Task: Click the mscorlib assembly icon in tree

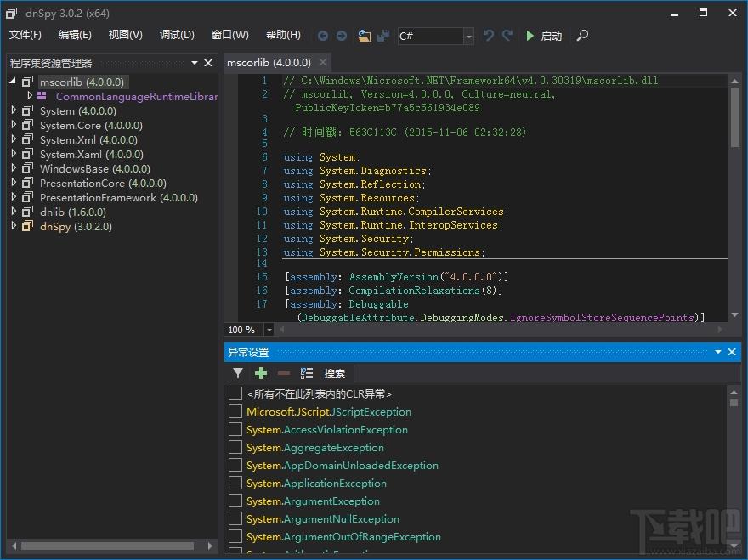Action: (x=28, y=82)
